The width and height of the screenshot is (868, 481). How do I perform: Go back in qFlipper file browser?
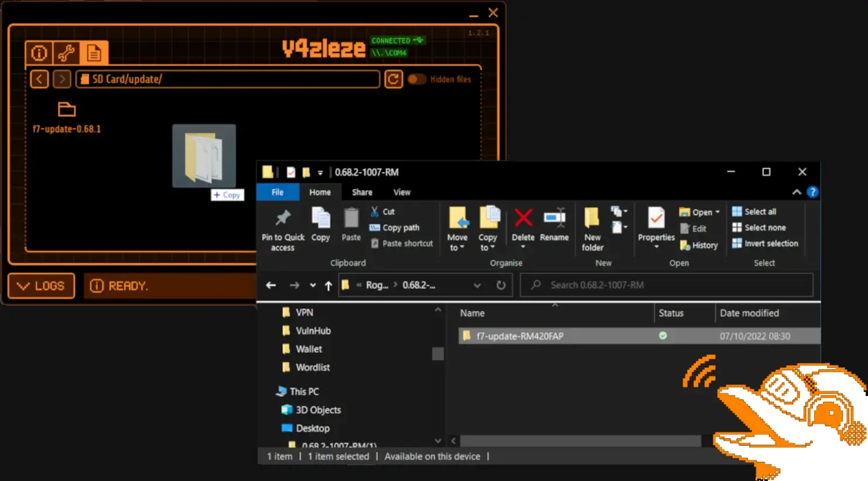(x=39, y=79)
